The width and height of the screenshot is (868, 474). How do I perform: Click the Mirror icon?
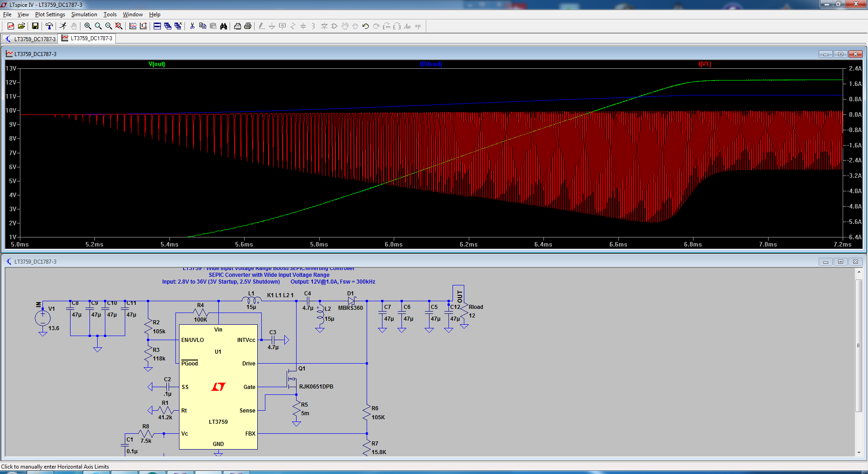[397, 26]
